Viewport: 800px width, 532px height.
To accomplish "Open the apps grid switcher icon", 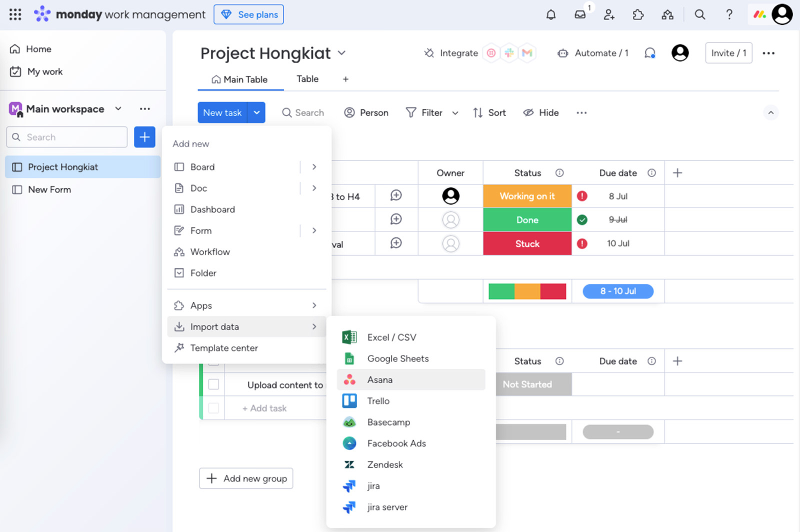I will tap(15, 14).
